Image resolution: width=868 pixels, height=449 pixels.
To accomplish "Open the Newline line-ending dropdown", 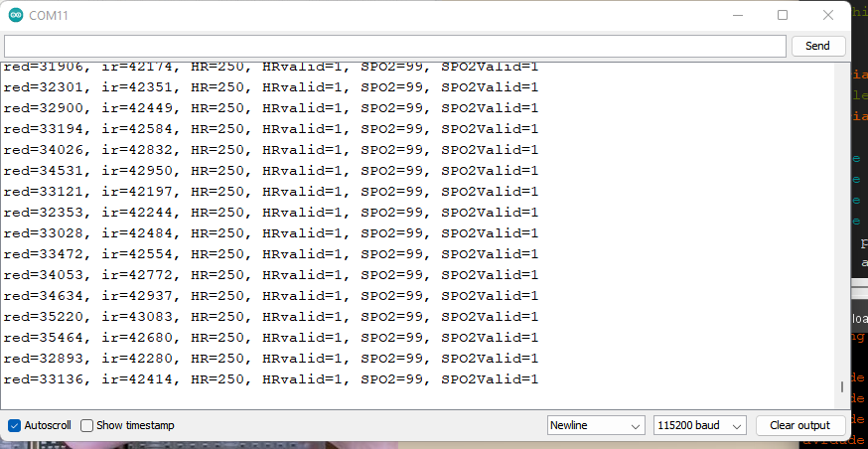I will click(596, 426).
